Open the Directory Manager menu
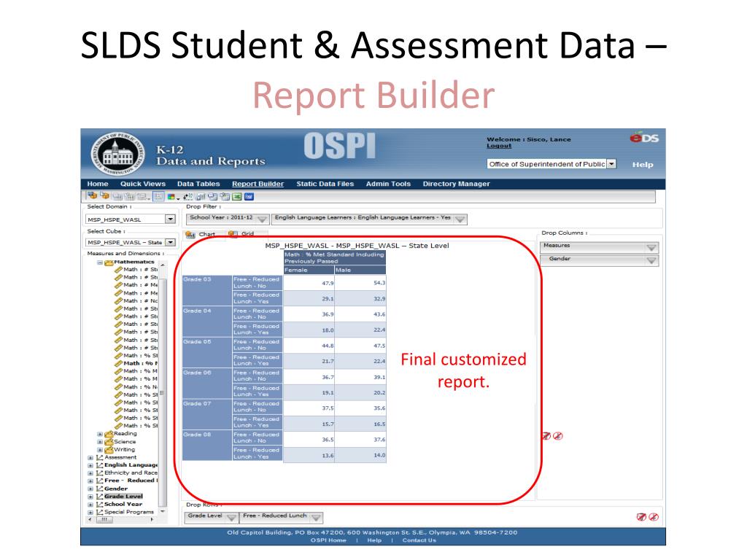747x560 pixels. [x=457, y=184]
